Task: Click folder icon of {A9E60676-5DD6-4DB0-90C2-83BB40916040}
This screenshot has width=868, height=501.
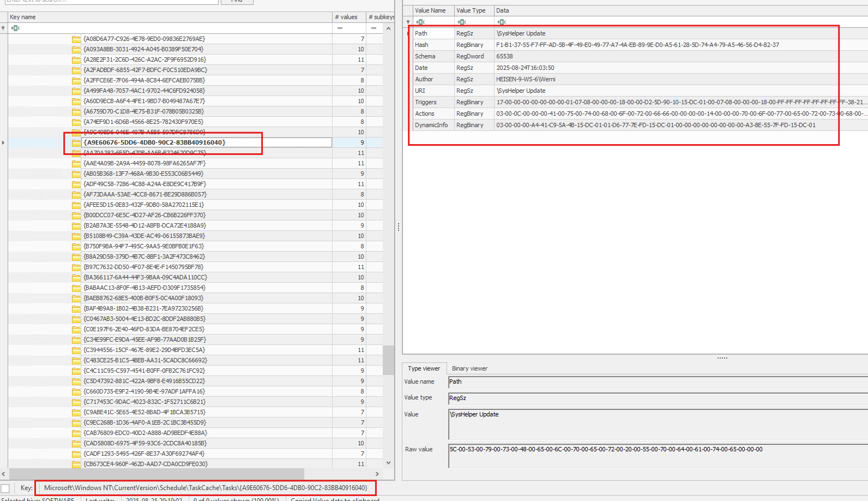Action: pos(76,142)
